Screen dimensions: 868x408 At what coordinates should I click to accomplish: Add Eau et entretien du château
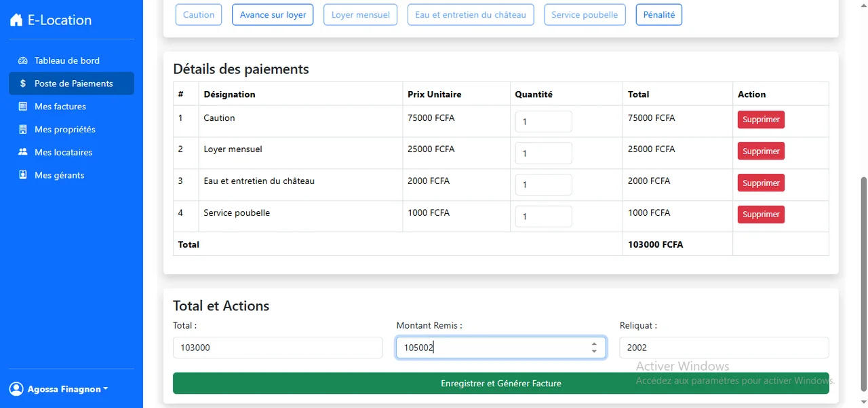point(471,14)
